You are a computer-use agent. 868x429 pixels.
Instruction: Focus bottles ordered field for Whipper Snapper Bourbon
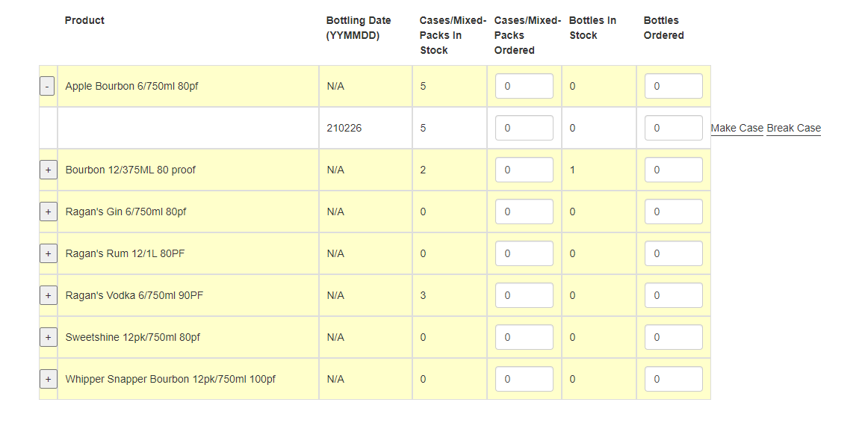(674, 379)
